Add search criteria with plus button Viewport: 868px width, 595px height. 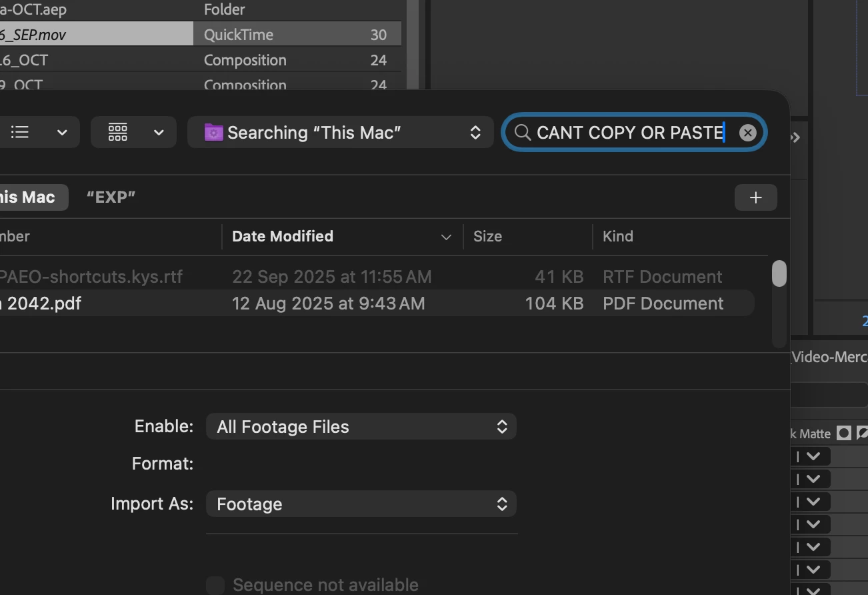755,197
